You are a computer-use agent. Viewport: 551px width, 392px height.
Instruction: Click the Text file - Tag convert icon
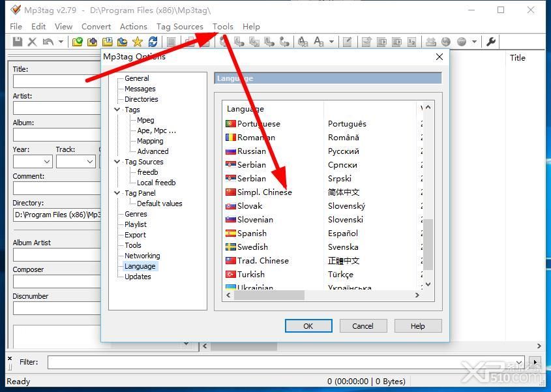point(269,42)
